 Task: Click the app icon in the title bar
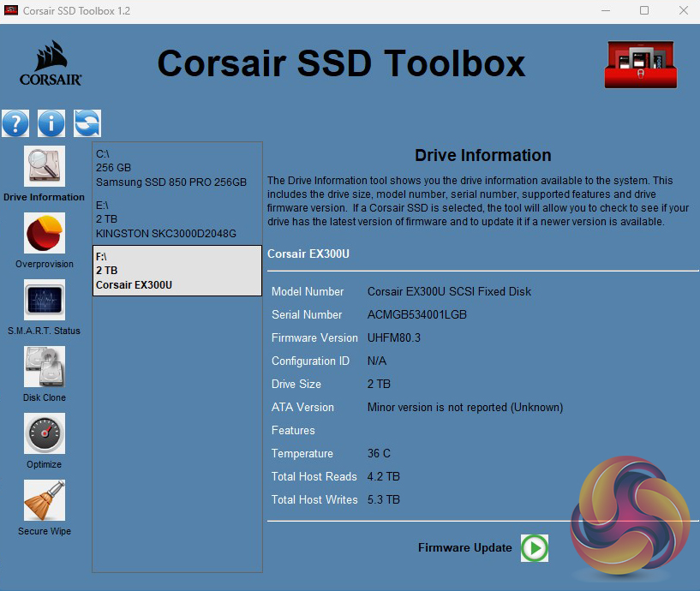coord(12,11)
